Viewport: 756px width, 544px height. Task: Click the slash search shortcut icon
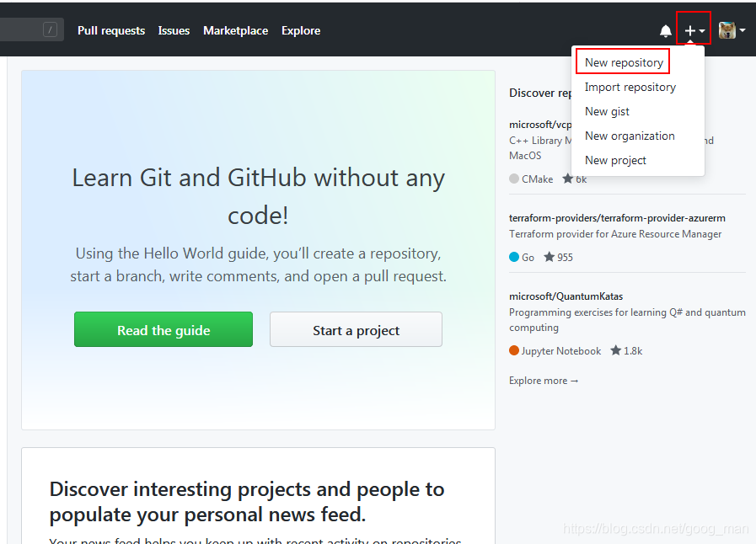50,29
